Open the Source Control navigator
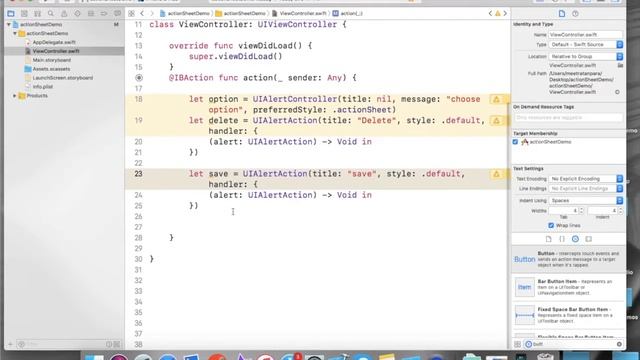Image resolution: width=640 pixels, height=360 pixels. click(x=24, y=13)
